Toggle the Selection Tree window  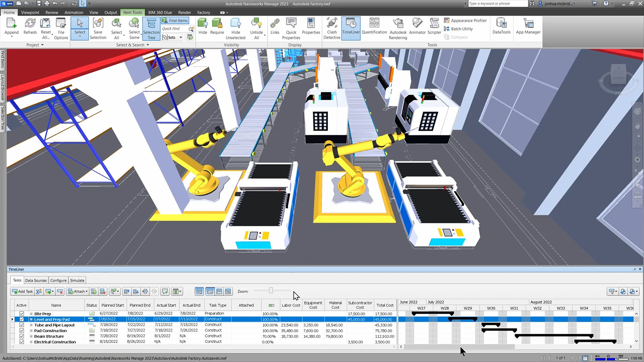[151, 28]
